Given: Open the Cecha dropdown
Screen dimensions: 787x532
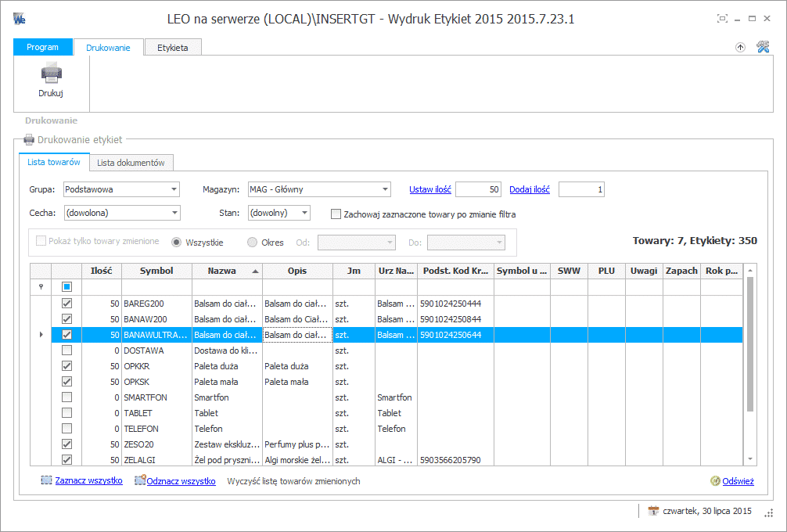Looking at the screenshot, I should [174, 213].
